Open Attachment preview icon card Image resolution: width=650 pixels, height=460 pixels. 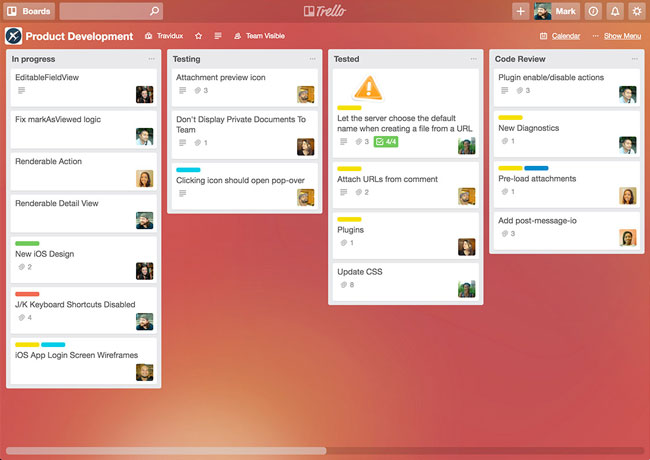click(x=245, y=87)
